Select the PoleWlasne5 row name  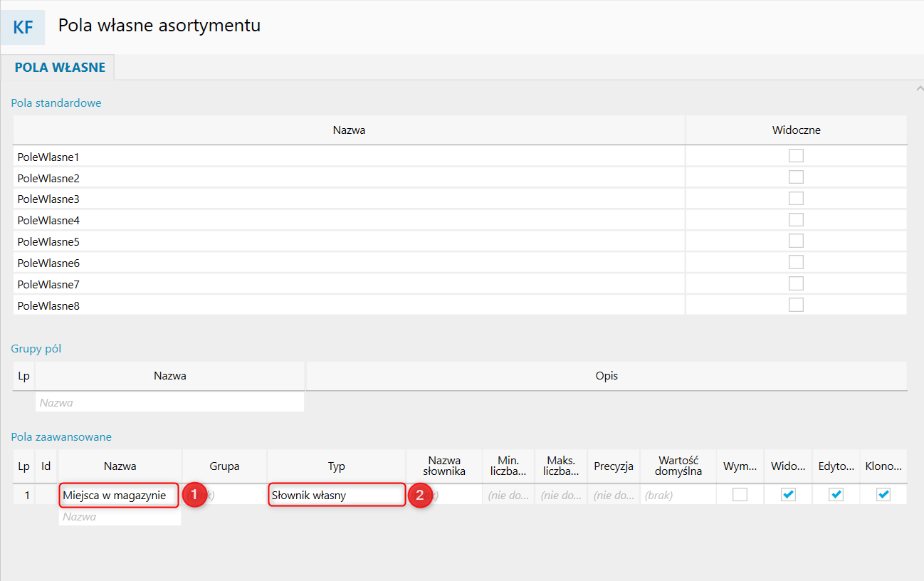[x=48, y=241]
